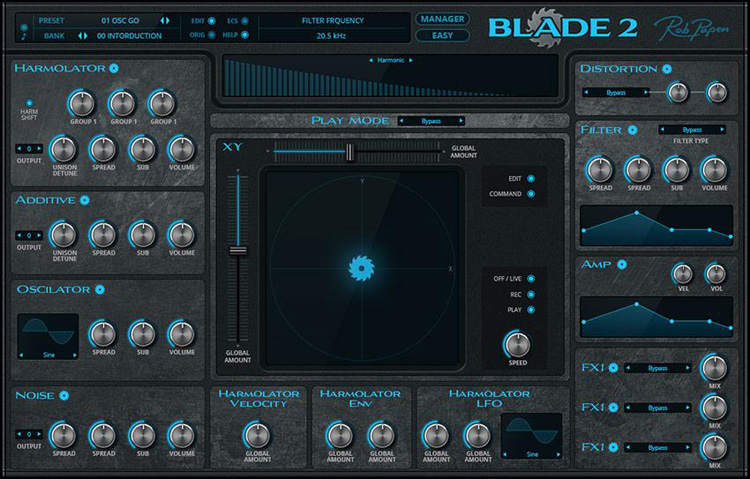Click the Unison Detune knob in Harmolator
This screenshot has height=479, width=750.
tap(64, 149)
